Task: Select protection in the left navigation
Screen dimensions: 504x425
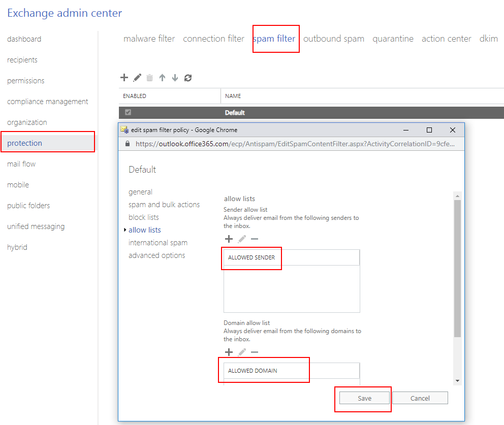Action: [x=48, y=143]
